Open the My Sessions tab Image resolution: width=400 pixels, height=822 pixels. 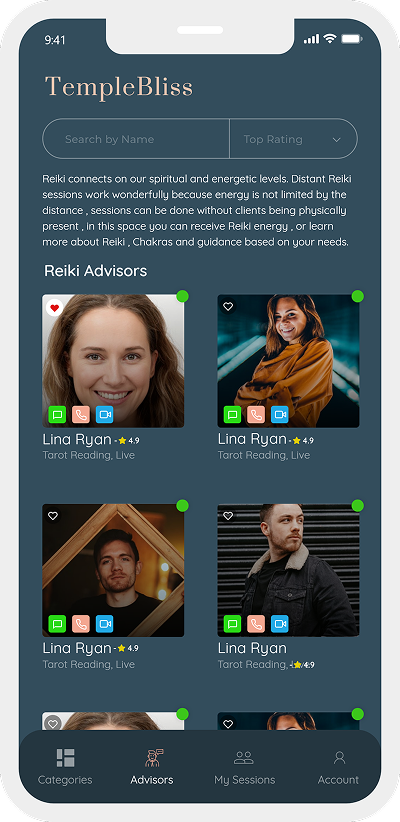[x=244, y=766]
